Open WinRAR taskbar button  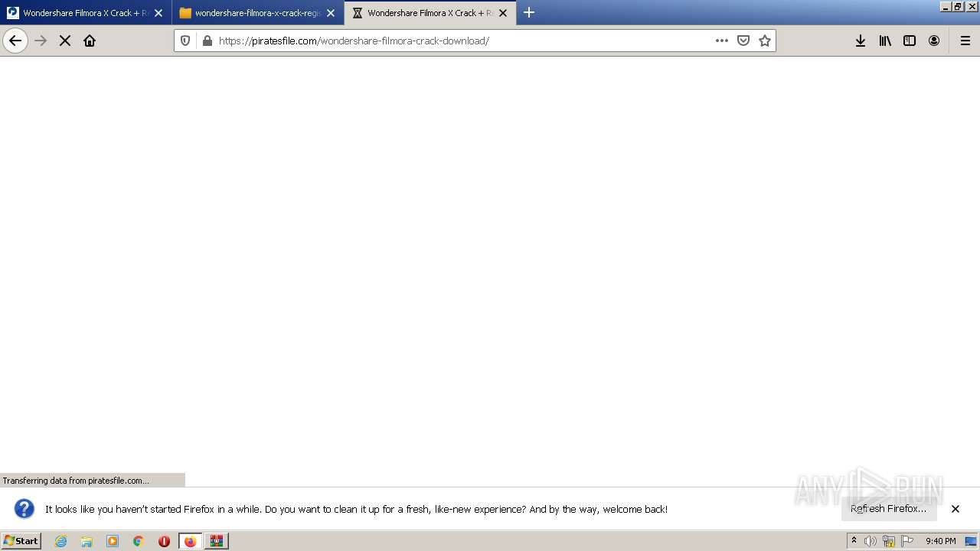(217, 541)
